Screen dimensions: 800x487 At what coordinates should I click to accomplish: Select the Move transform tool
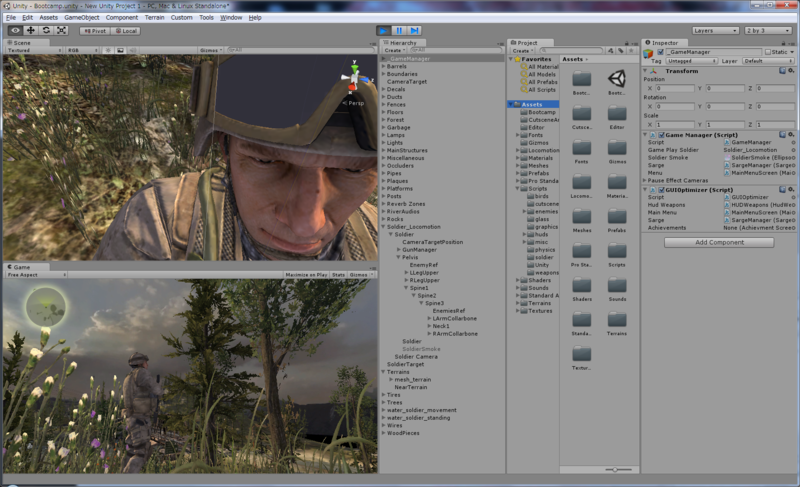(x=31, y=31)
